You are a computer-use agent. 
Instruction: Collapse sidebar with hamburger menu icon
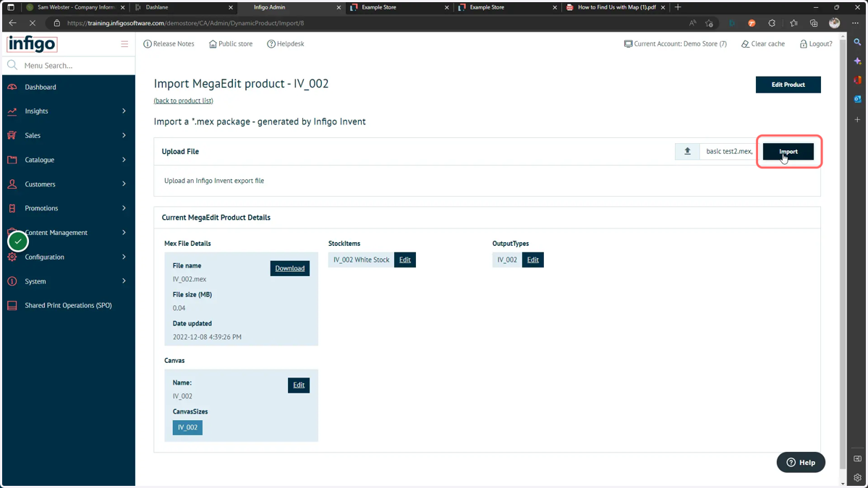124,44
